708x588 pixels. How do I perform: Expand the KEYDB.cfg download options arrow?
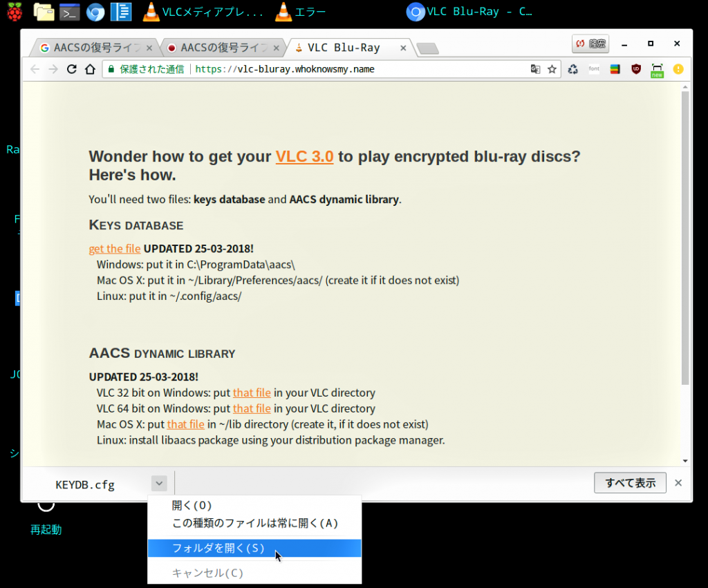click(159, 484)
